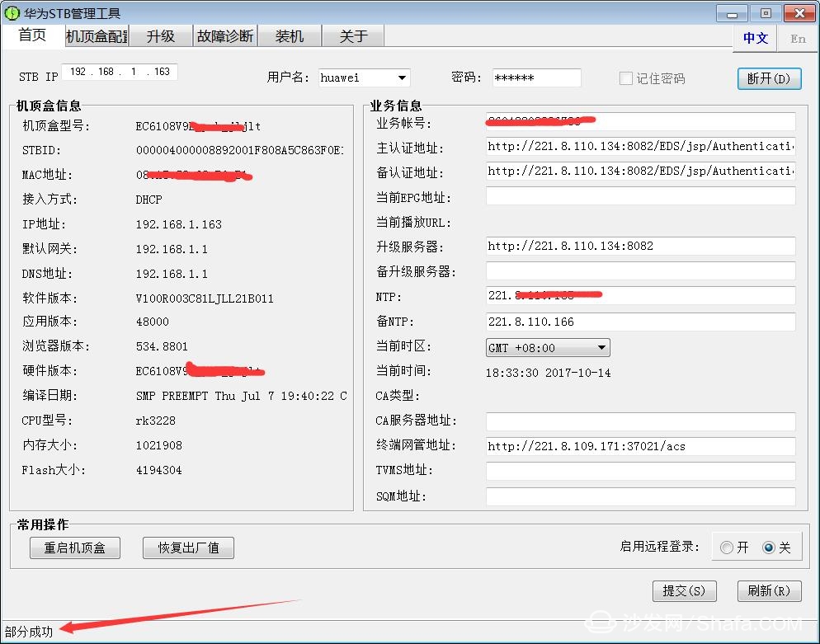Click the 密码 password field
The image size is (820, 644).
536,78
